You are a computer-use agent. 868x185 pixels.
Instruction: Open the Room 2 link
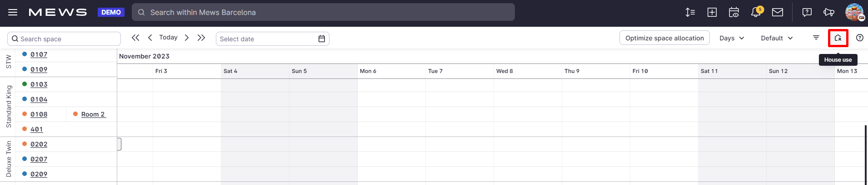click(93, 114)
